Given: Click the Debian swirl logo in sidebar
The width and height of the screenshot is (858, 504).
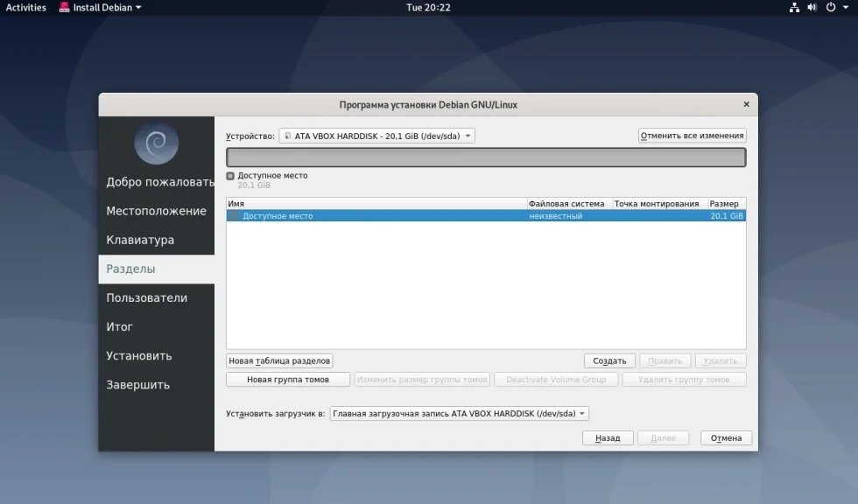Looking at the screenshot, I should [157, 143].
